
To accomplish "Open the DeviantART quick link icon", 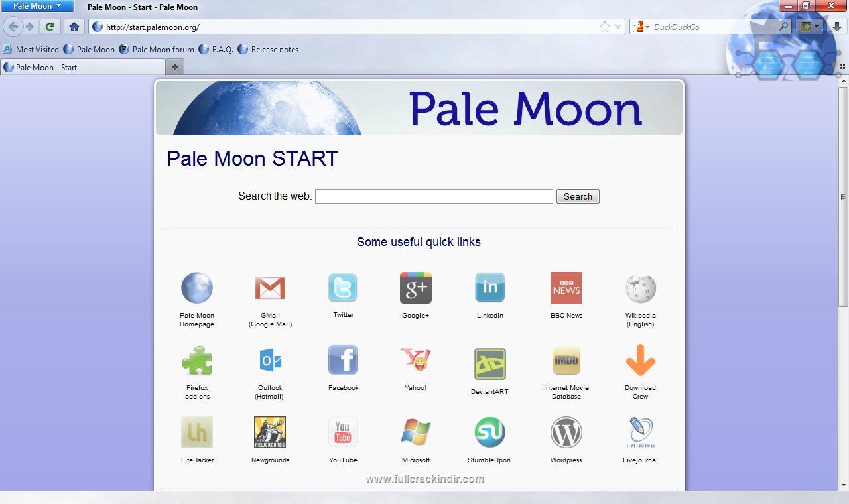I will click(x=490, y=364).
